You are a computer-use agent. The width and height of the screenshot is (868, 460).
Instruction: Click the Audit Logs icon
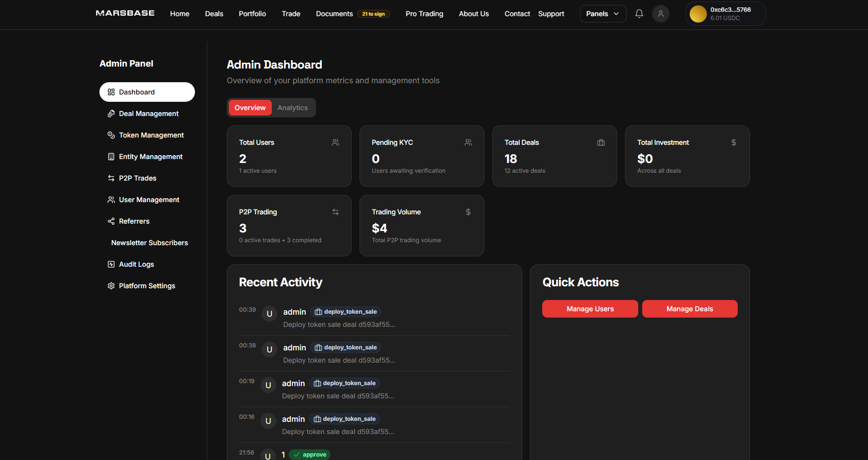coord(111,264)
